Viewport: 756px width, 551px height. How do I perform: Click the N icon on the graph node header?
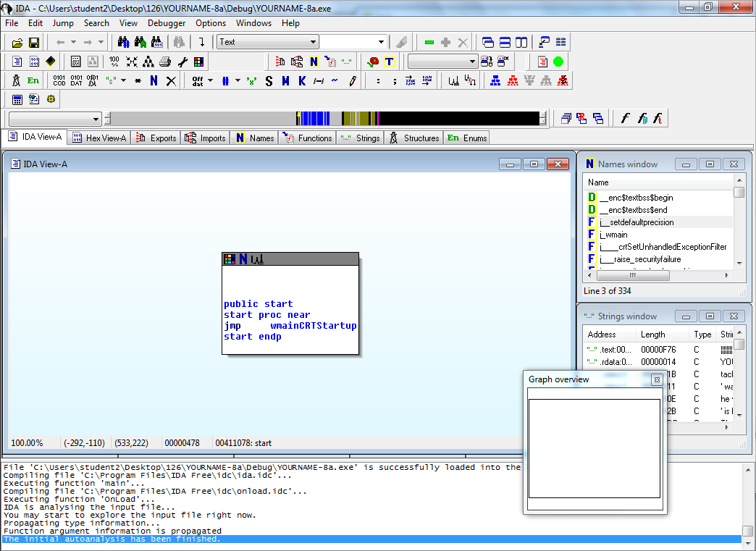tap(243, 259)
